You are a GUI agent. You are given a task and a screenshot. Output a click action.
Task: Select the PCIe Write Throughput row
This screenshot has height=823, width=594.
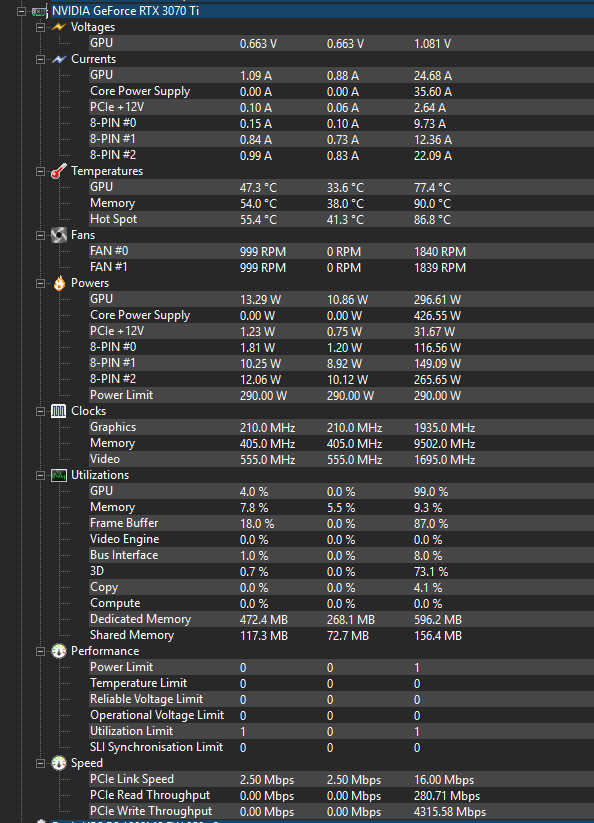341,811
